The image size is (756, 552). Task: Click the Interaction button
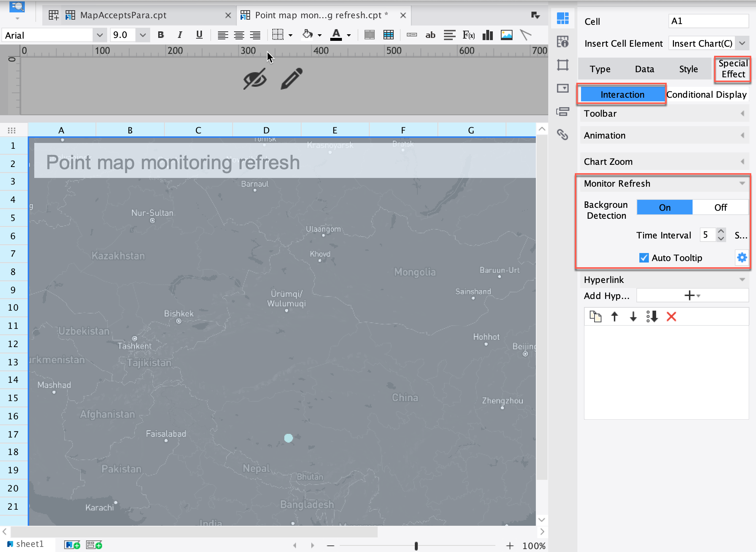click(622, 94)
